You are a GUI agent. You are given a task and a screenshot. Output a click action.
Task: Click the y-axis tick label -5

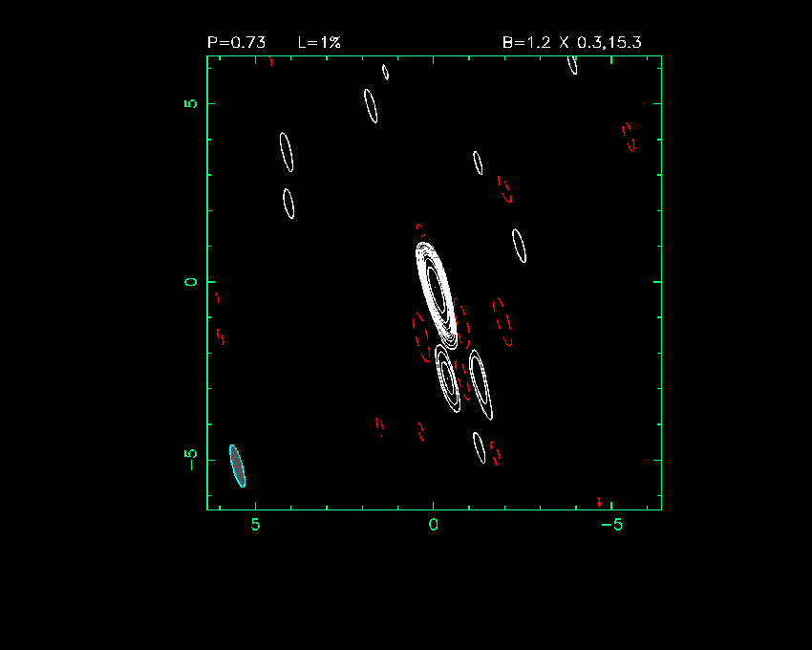[x=190, y=460]
